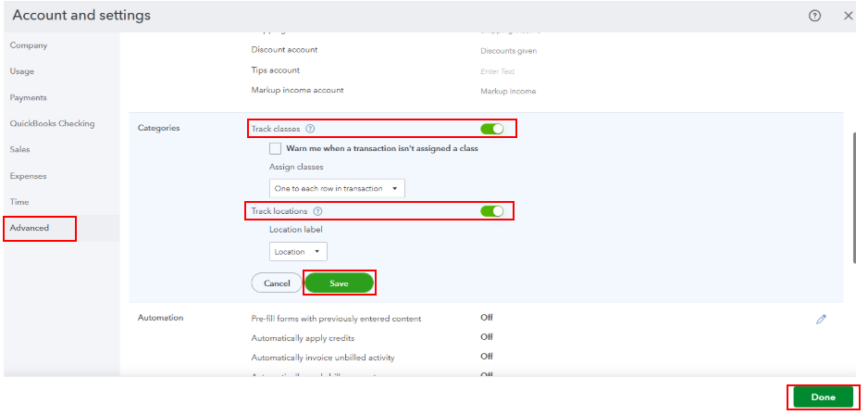Select the QuickBooks Checking tab
Viewport: 868px width, 415px height.
pyautogui.click(x=52, y=123)
